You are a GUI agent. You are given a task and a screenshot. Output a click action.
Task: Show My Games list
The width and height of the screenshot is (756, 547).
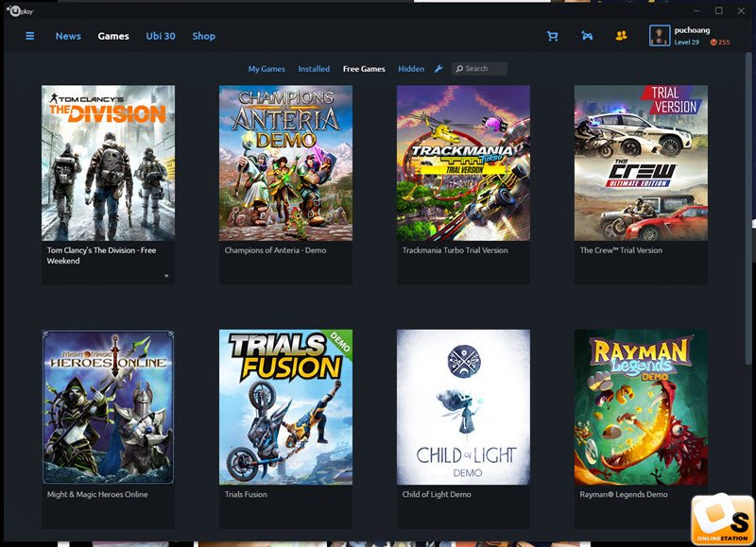click(x=266, y=69)
